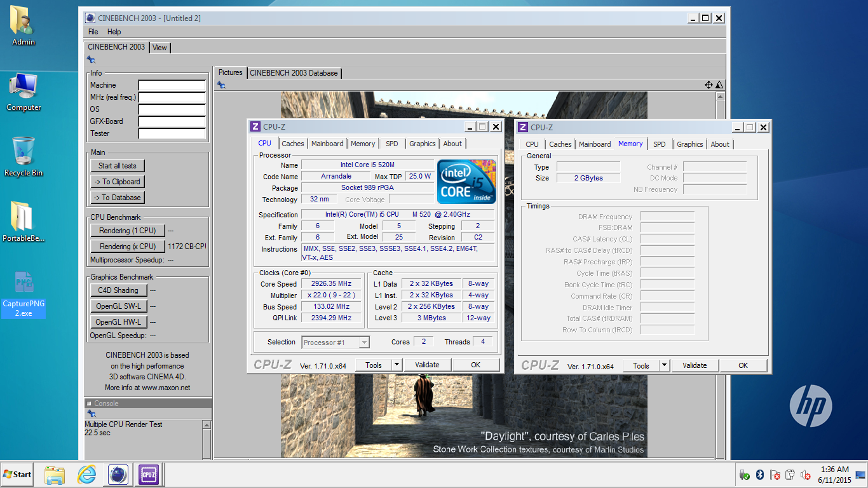This screenshot has height=488, width=868.
Task: Open the Help menu in CINEBENCH
Action: point(114,32)
